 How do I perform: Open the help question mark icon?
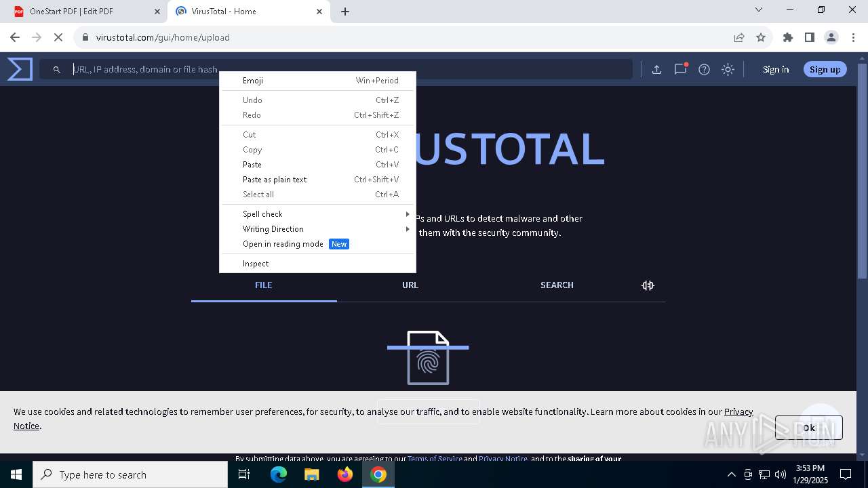pyautogui.click(x=704, y=69)
